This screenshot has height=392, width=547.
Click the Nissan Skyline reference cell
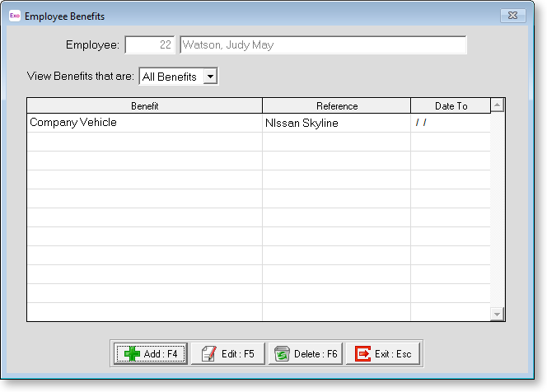302,124
